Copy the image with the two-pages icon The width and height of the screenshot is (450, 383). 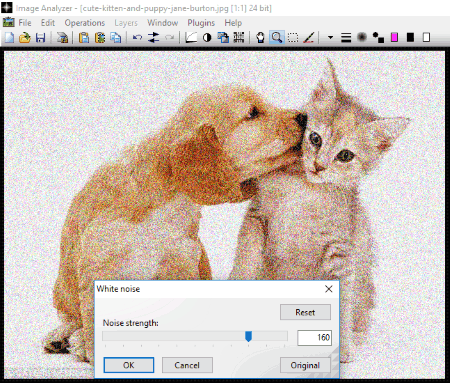click(x=115, y=37)
